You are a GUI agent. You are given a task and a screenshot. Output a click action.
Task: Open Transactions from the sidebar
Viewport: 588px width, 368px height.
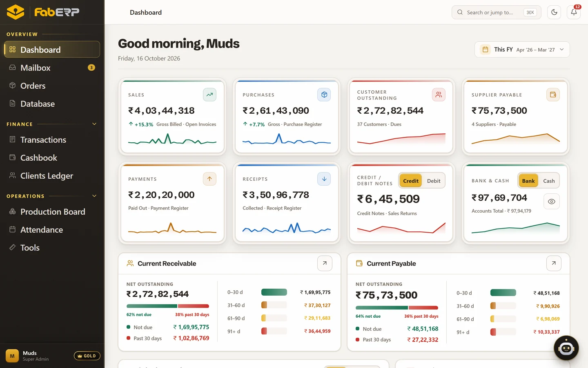coord(52,139)
